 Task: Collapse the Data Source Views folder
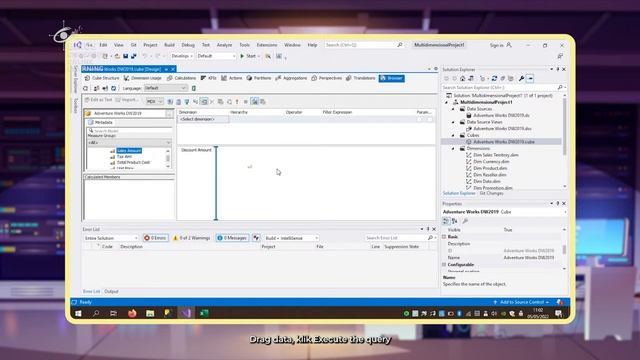point(453,122)
